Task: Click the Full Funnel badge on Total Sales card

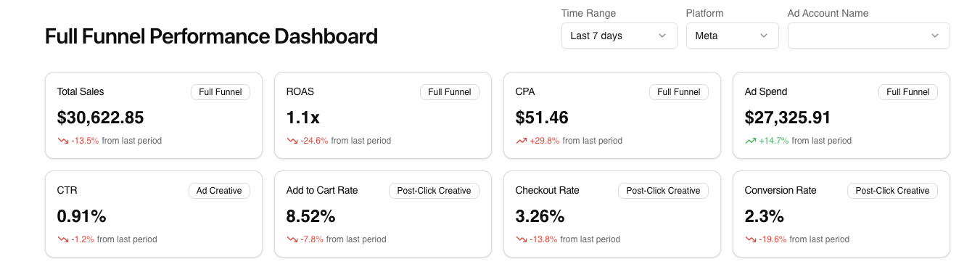Action: point(221,92)
